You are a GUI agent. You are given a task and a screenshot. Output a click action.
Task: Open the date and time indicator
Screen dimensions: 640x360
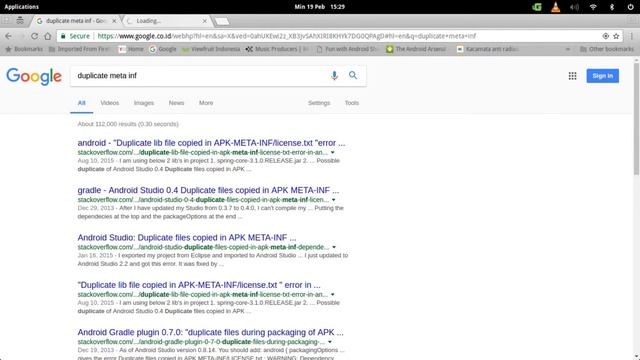pyautogui.click(x=320, y=7)
